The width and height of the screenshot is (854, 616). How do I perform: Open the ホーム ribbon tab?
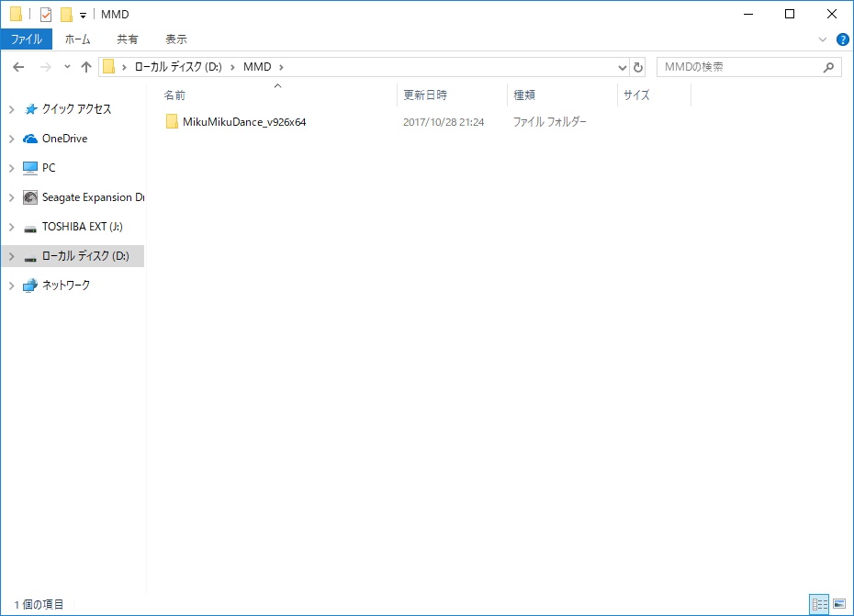pyautogui.click(x=77, y=39)
